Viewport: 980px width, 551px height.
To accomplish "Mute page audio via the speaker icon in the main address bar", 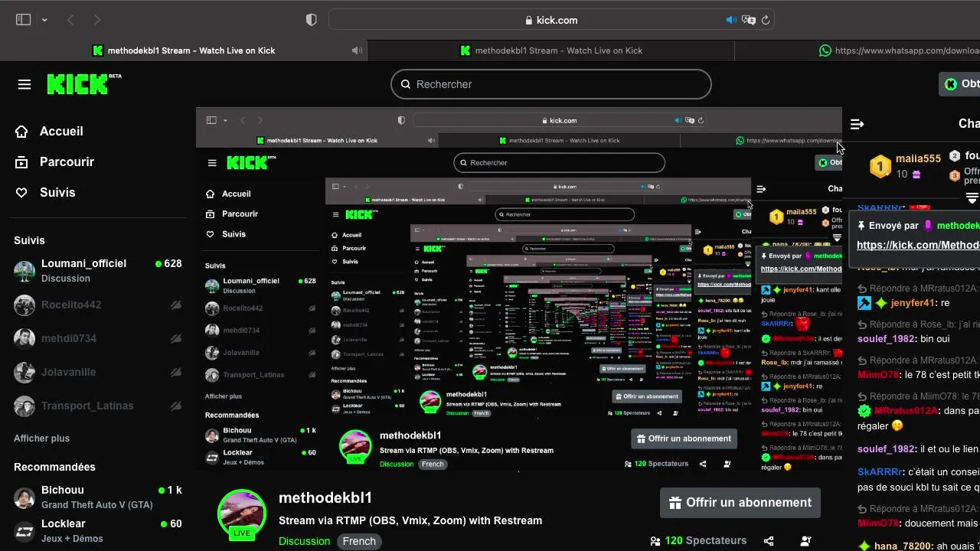I will (x=731, y=20).
